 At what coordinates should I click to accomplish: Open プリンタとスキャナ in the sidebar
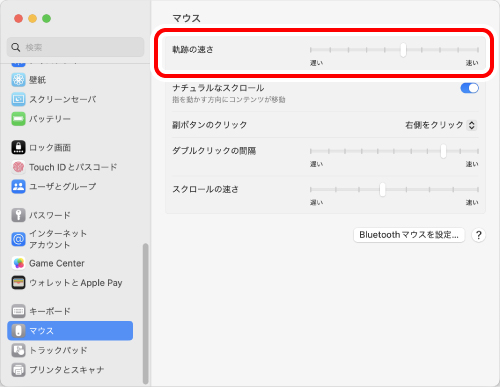70,370
